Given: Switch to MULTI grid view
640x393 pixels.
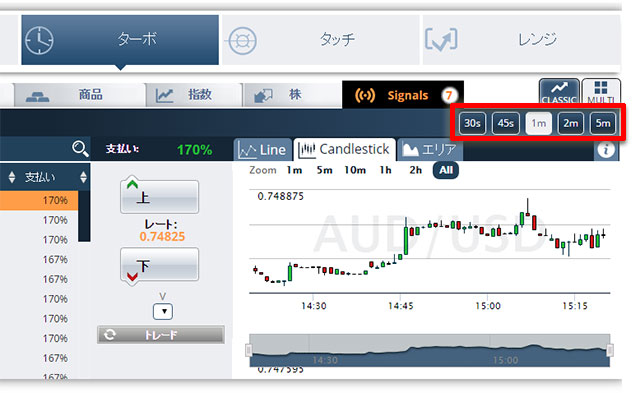Looking at the screenshot, I should 601,92.
